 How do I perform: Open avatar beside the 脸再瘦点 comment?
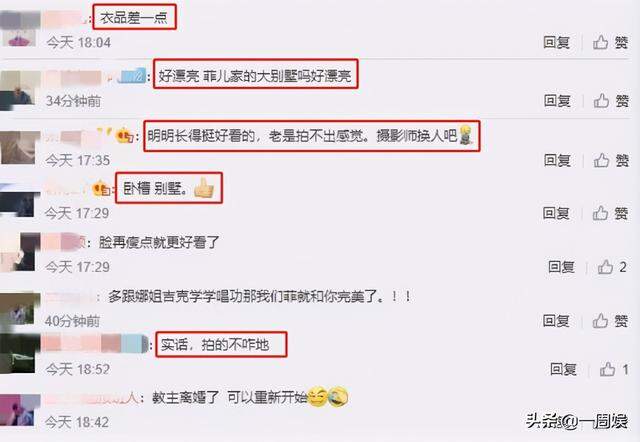click(x=20, y=252)
